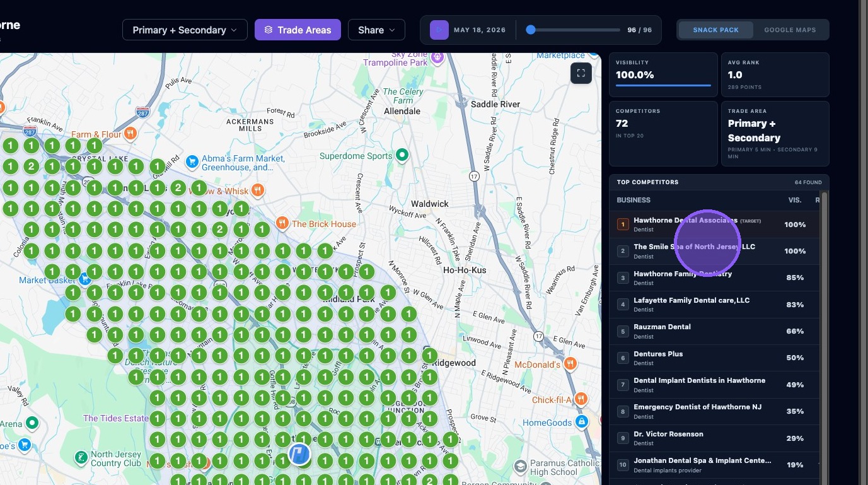Click the 96 / 96 frame counter
The height and width of the screenshot is (485, 868).
tap(640, 30)
